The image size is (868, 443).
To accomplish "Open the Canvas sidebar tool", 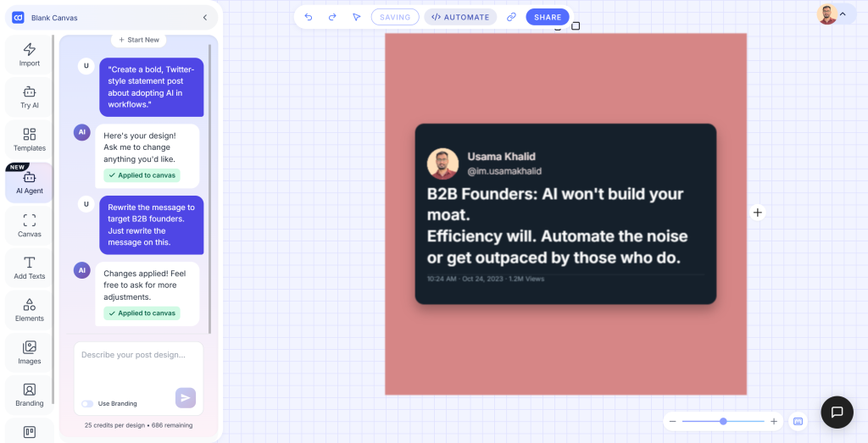I will [30, 225].
